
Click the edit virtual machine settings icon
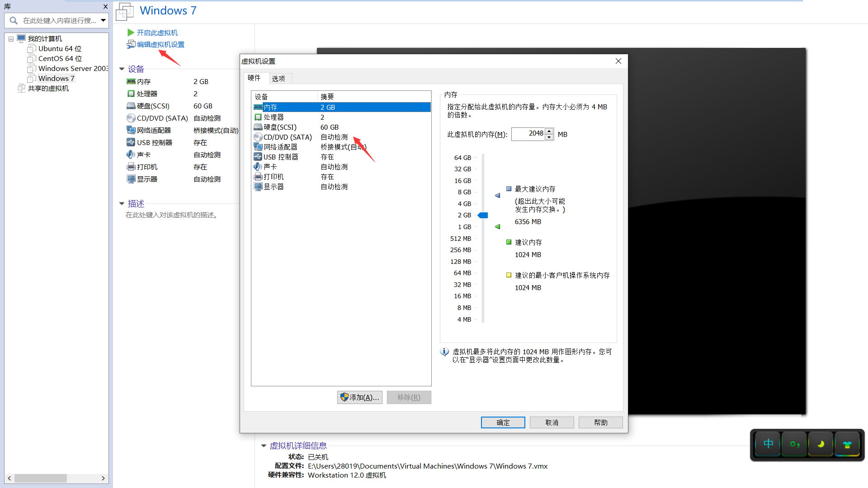click(x=131, y=44)
